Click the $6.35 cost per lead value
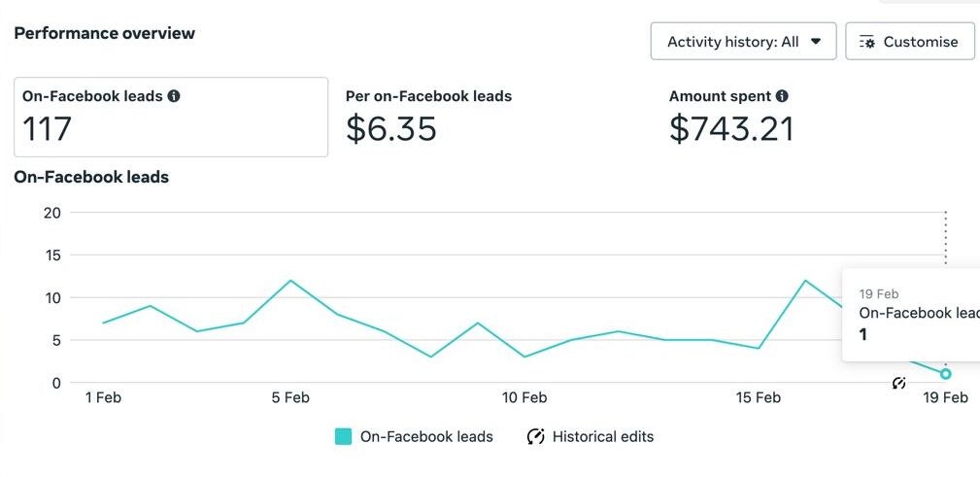Image resolution: width=980 pixels, height=477 pixels. click(390, 128)
